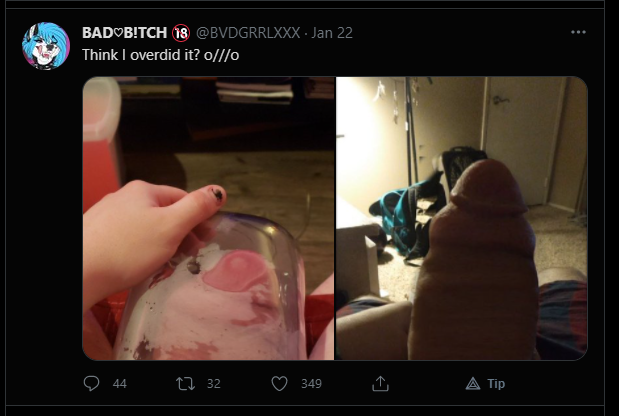Like the tweet with the heart icon
This screenshot has height=416, width=619.
(x=279, y=384)
